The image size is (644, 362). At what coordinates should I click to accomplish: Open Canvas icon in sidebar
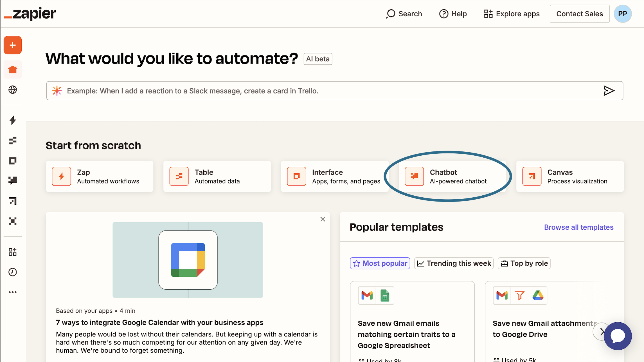(x=13, y=201)
